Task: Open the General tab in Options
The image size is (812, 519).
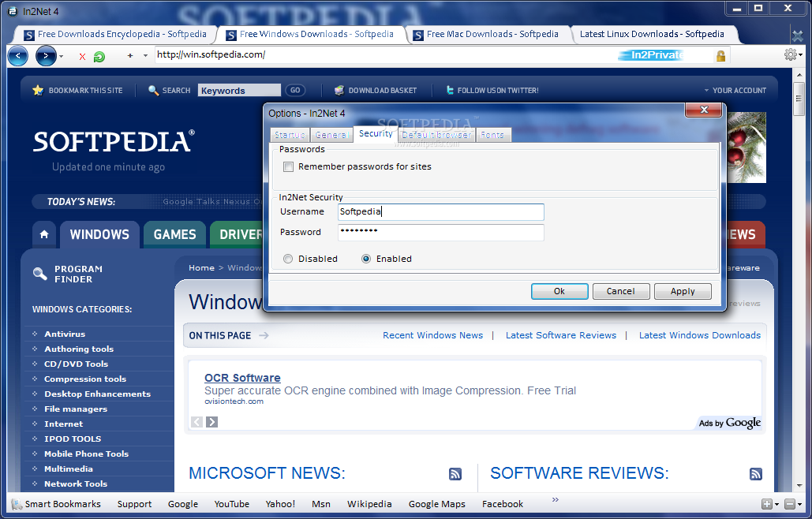Action: 331,135
